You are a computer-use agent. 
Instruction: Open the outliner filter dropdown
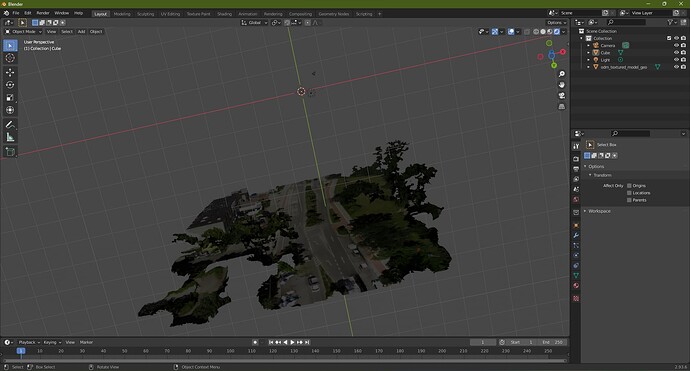coord(672,22)
